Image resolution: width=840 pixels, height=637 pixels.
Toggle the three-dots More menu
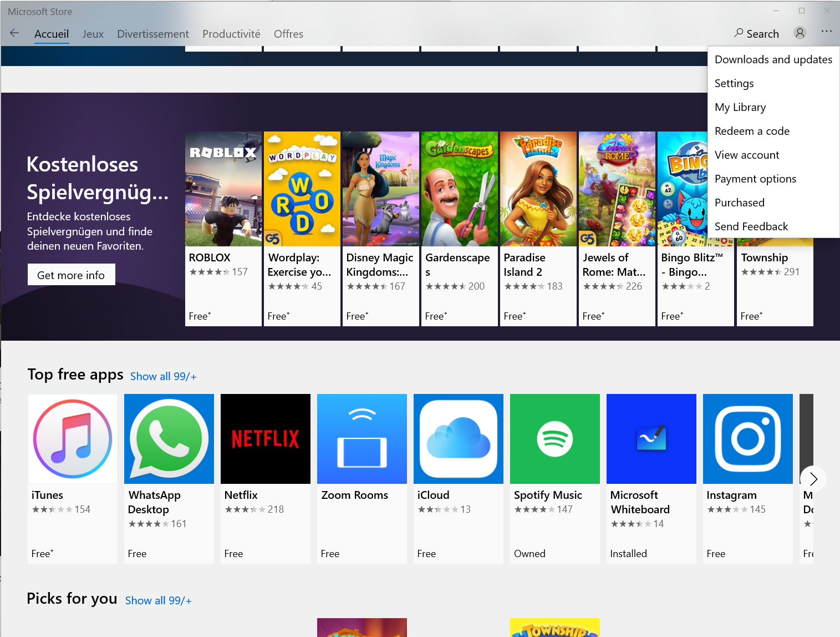pyautogui.click(x=826, y=32)
